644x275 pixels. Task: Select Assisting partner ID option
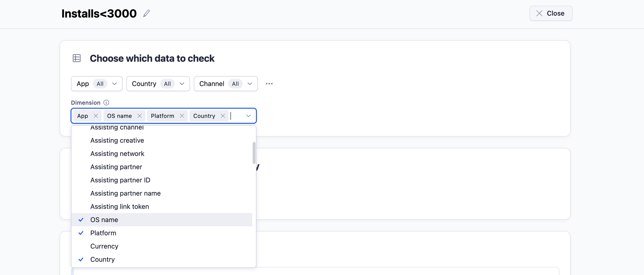(120, 180)
